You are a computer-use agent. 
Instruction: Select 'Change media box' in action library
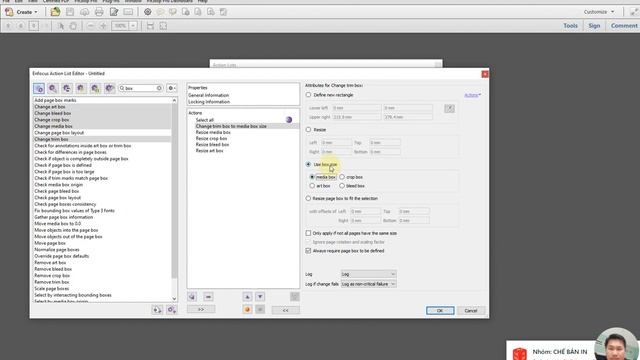coord(102,126)
